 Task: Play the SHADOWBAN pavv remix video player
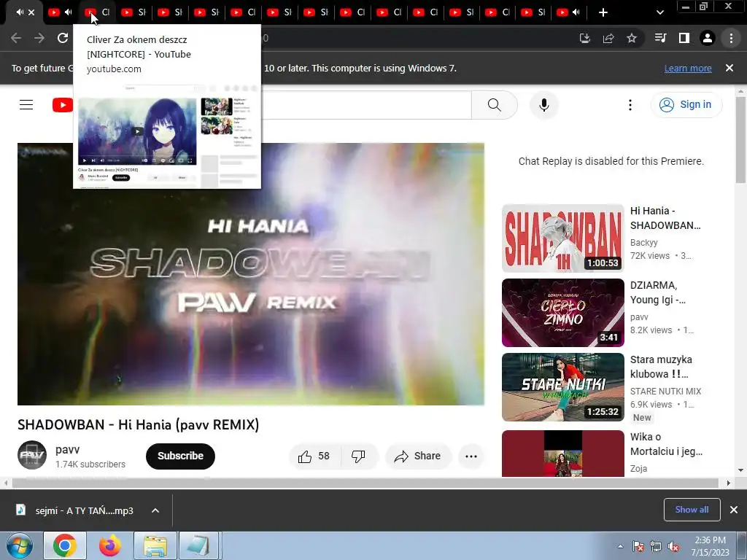point(251,274)
